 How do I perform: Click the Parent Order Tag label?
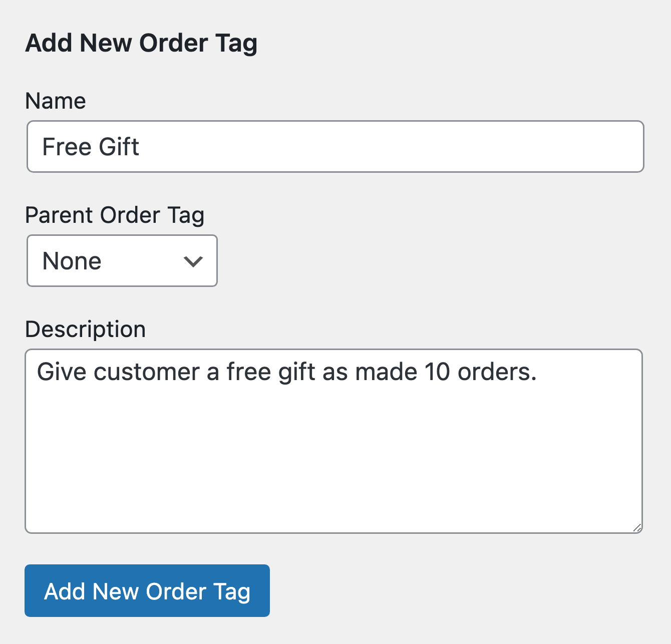tap(115, 214)
